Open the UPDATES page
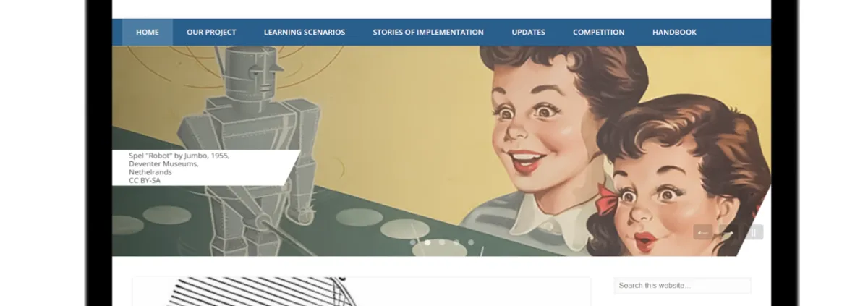 tap(529, 32)
